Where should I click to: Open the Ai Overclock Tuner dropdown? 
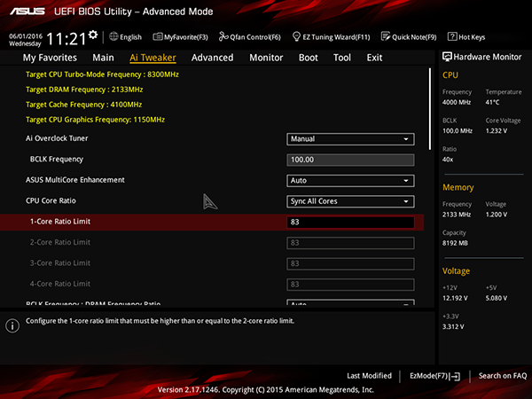pyautogui.click(x=350, y=139)
